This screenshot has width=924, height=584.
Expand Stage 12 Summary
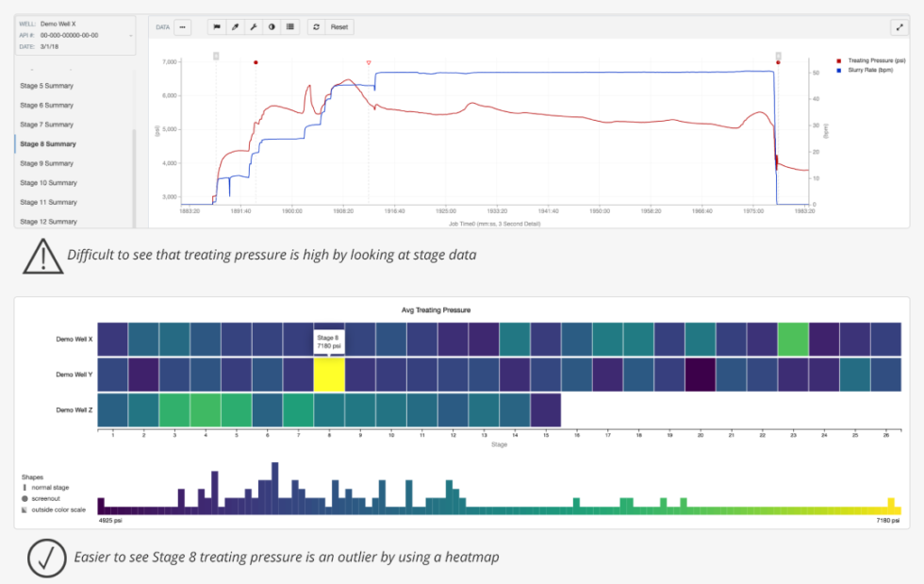pos(49,221)
